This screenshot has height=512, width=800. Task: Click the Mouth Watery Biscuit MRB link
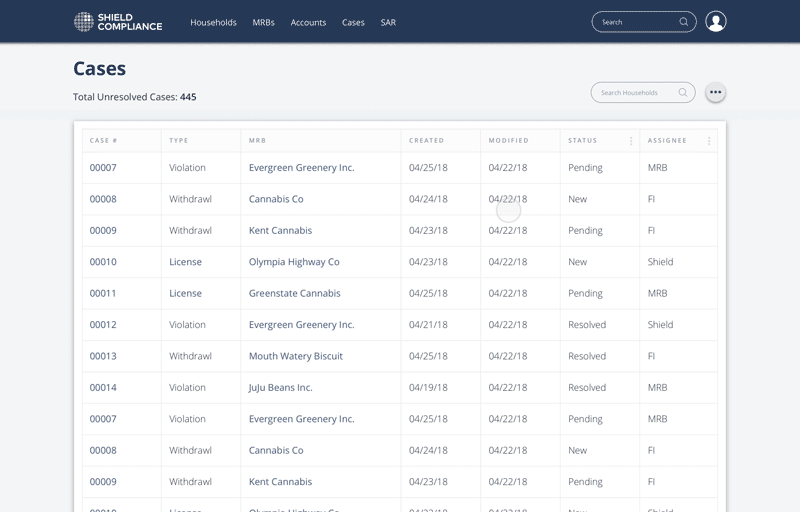click(x=295, y=356)
